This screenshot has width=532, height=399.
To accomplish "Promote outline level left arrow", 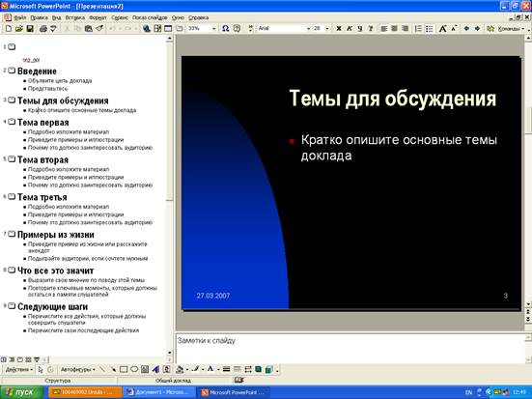I will [x=466, y=29].
